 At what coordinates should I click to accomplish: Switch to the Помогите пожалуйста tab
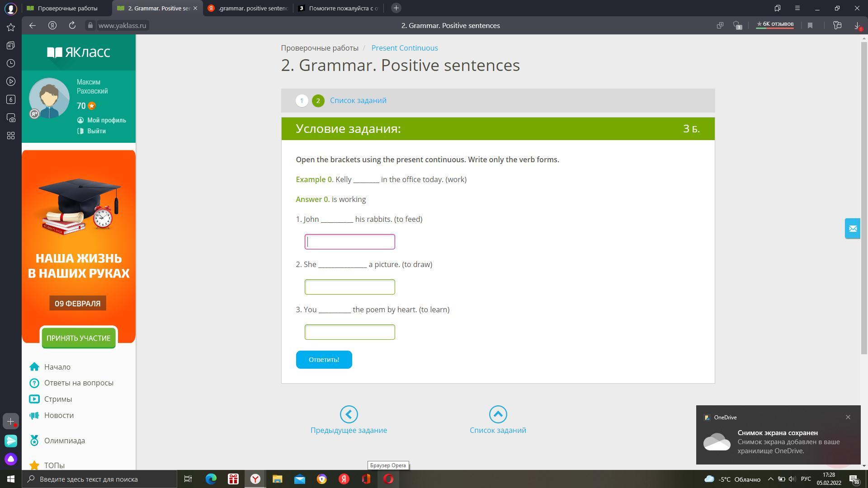tap(343, 8)
